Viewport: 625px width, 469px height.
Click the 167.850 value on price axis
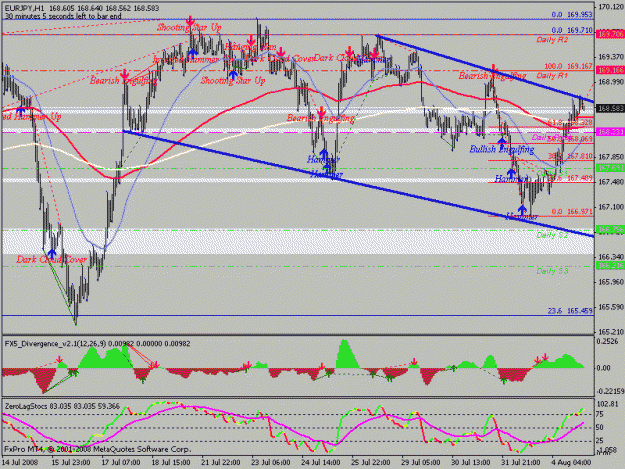pyautogui.click(x=610, y=157)
